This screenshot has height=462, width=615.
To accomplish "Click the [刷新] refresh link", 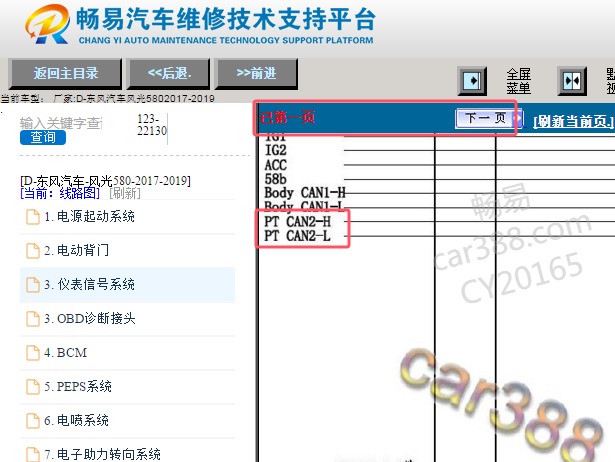I will [x=125, y=193].
